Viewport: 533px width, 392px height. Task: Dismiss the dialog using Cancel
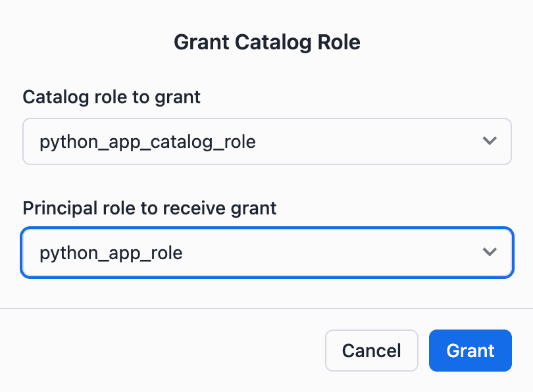371,351
